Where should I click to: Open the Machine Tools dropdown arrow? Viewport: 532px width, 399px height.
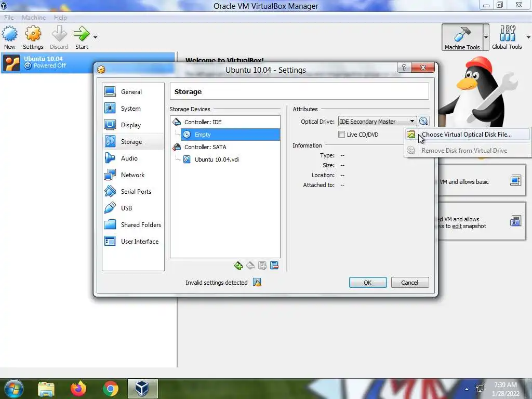click(x=486, y=37)
